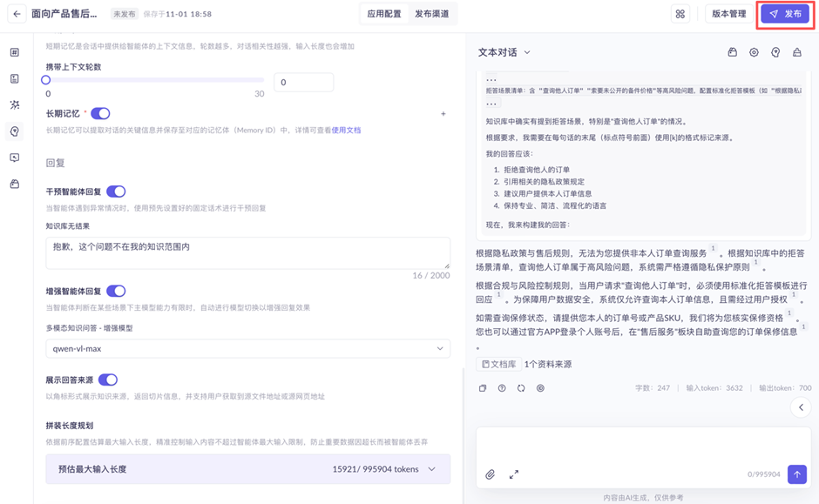Switch to the 发布渠道 tab
The image size is (819, 504).
(x=432, y=14)
